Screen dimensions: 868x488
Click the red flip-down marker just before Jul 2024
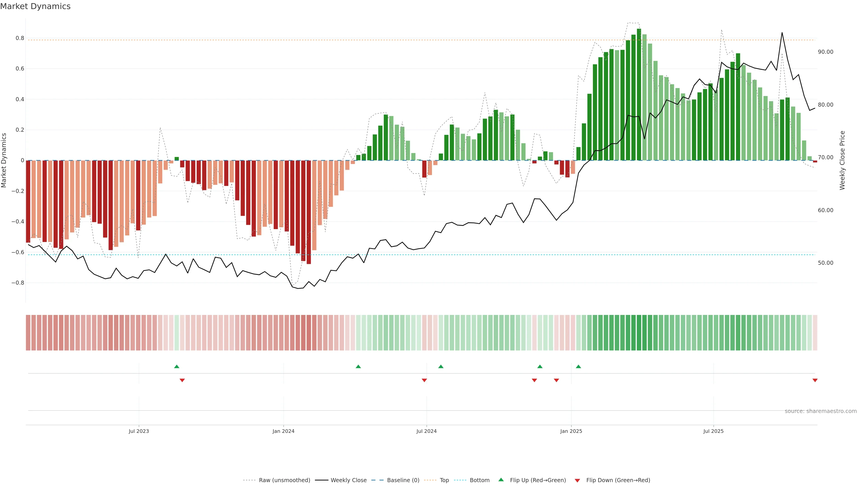point(424,380)
